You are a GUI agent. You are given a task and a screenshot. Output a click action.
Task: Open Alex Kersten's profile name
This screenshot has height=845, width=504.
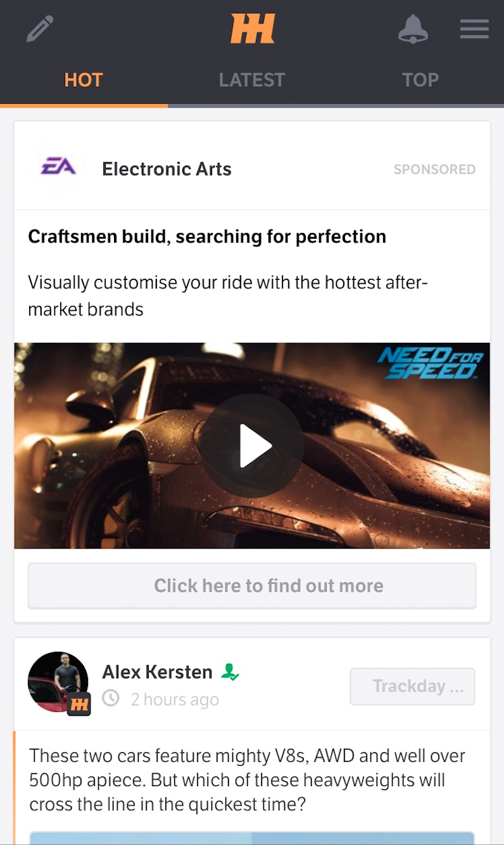click(158, 672)
